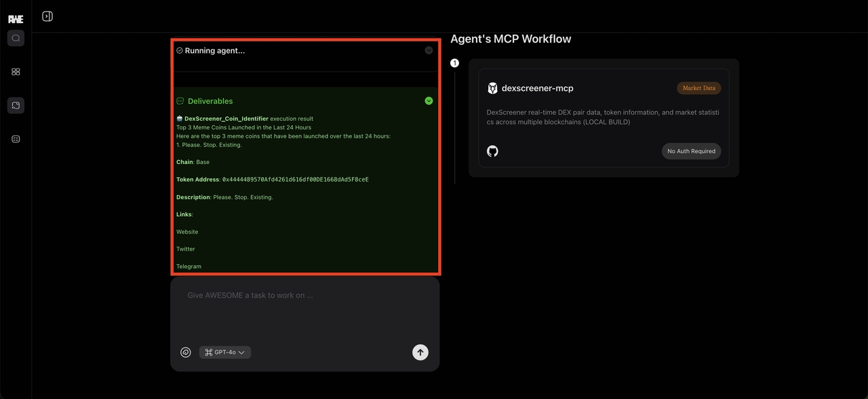Open the grid dashboard sidebar icon

(16, 72)
